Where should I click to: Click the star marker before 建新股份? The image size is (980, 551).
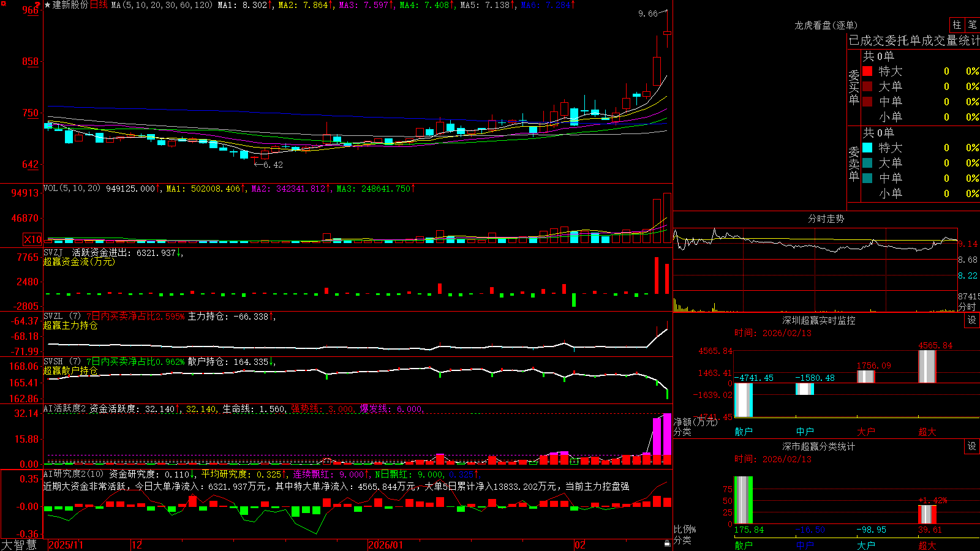[x=48, y=5]
